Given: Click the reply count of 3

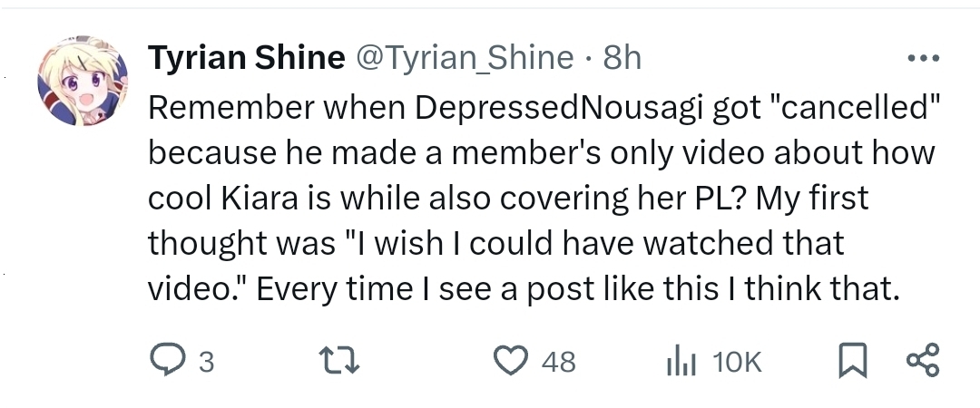Looking at the screenshot, I should 206,363.
